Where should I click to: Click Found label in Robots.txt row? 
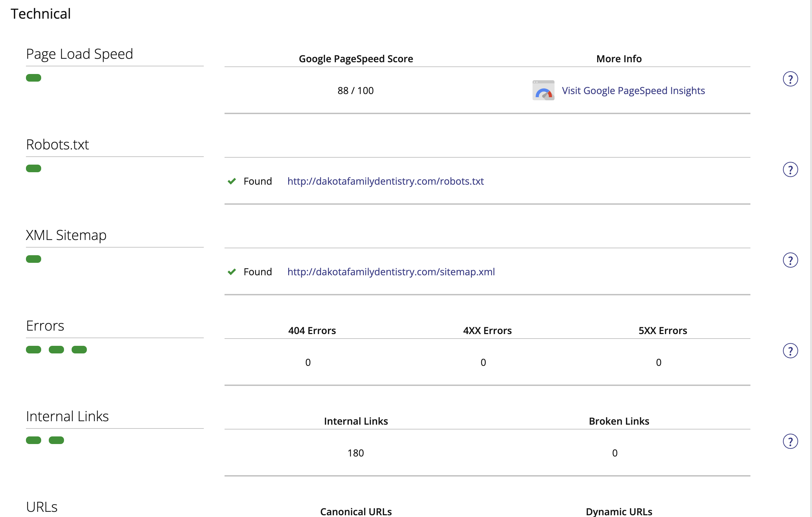click(258, 181)
